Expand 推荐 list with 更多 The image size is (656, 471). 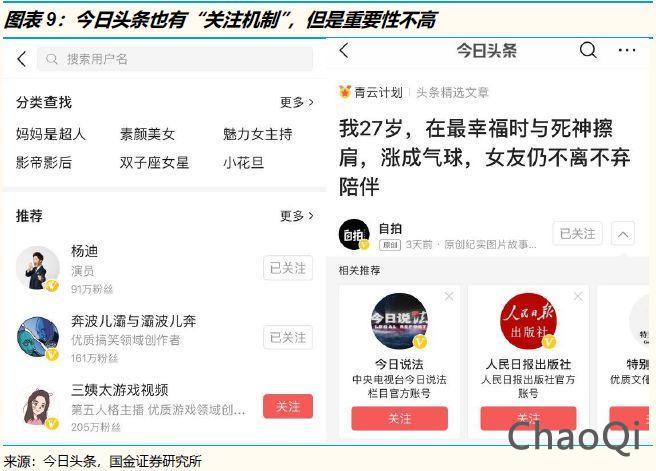pos(297,216)
